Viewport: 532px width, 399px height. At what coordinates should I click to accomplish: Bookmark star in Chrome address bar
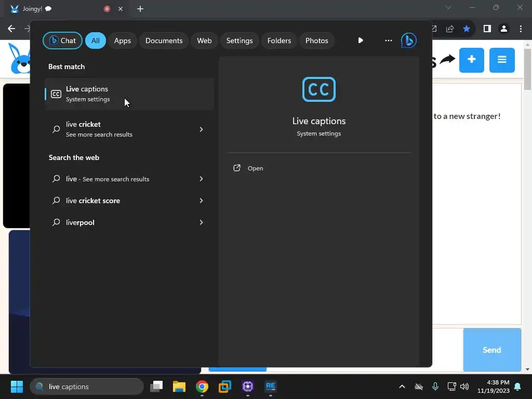[x=467, y=29]
